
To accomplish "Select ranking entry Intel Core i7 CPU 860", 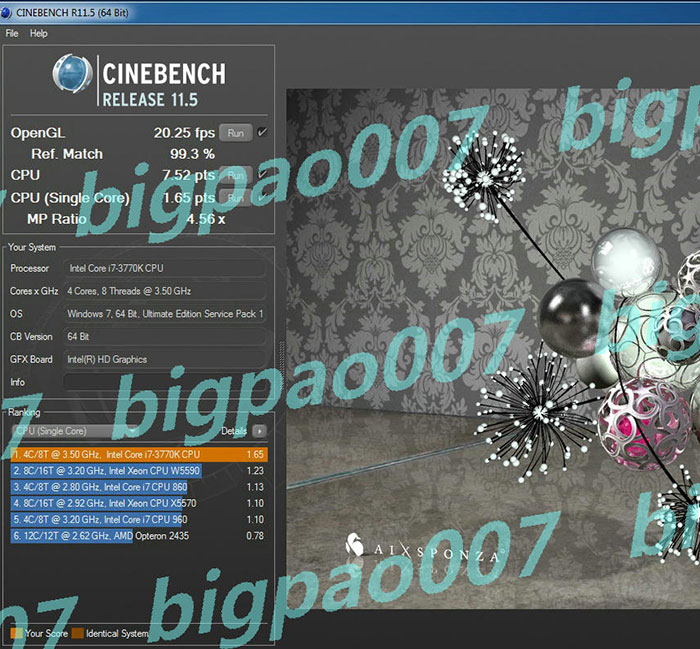I will tap(139, 487).
